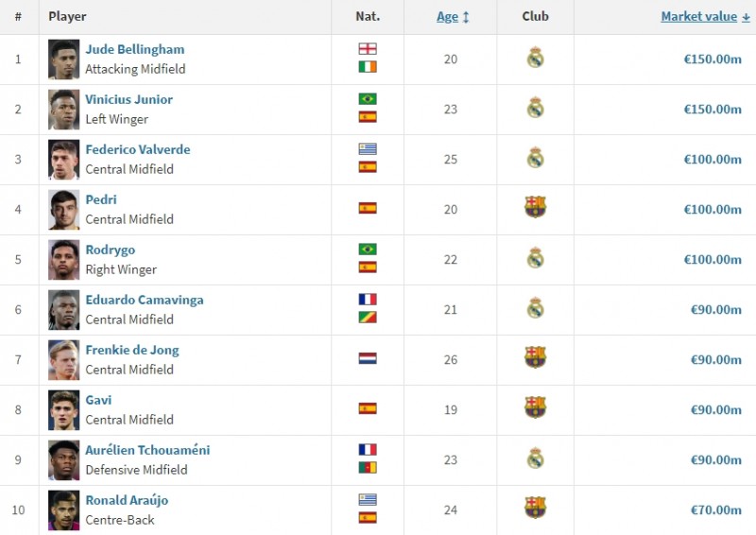This screenshot has height=535, width=756.
Task: Click France flag in Eduardo Camavinga row
Action: click(x=368, y=300)
